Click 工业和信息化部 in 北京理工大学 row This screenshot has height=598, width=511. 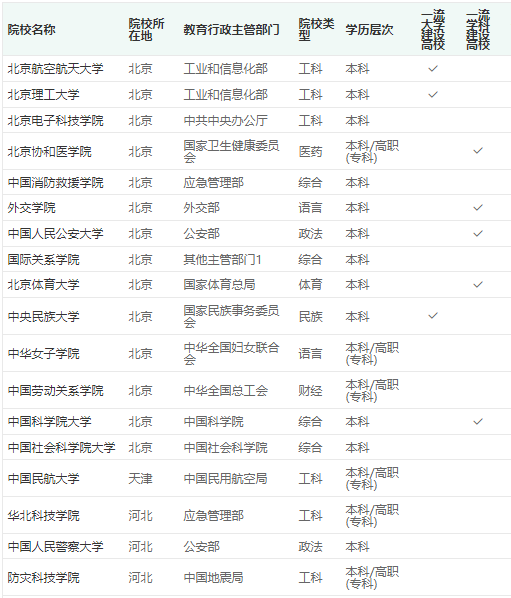(225, 94)
